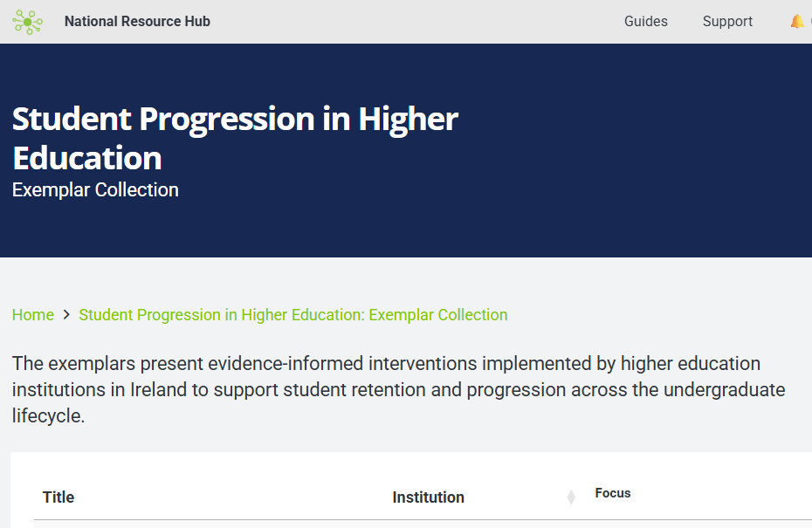Click the Exemplar Collection banner subtitle
The width and height of the screenshot is (812, 528).
click(x=95, y=190)
